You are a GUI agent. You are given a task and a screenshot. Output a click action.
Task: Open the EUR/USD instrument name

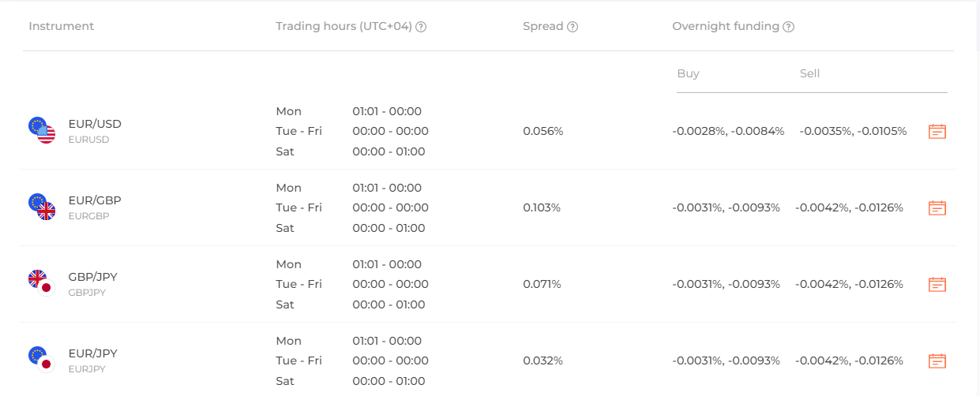pos(95,124)
